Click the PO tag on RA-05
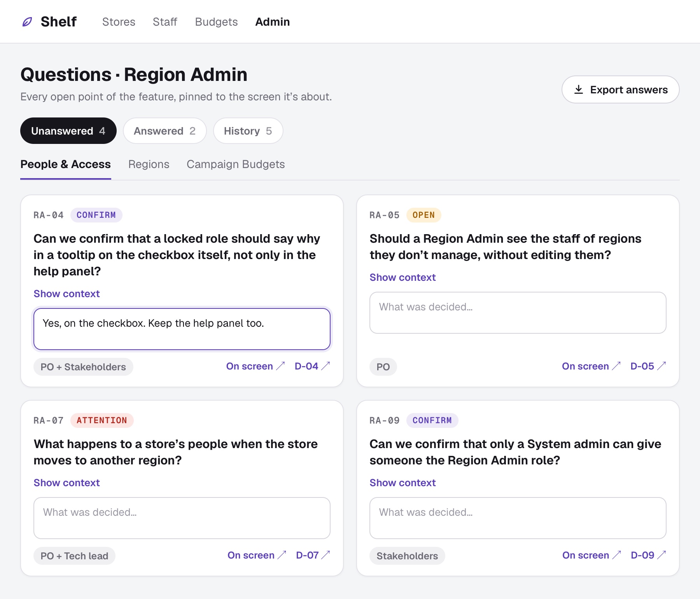The image size is (700, 599). (x=383, y=367)
